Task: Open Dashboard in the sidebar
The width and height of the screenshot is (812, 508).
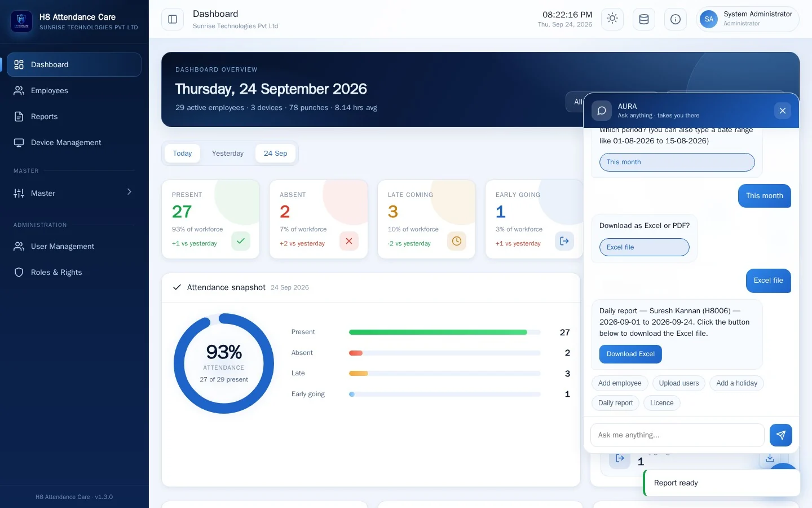Action: coord(74,64)
